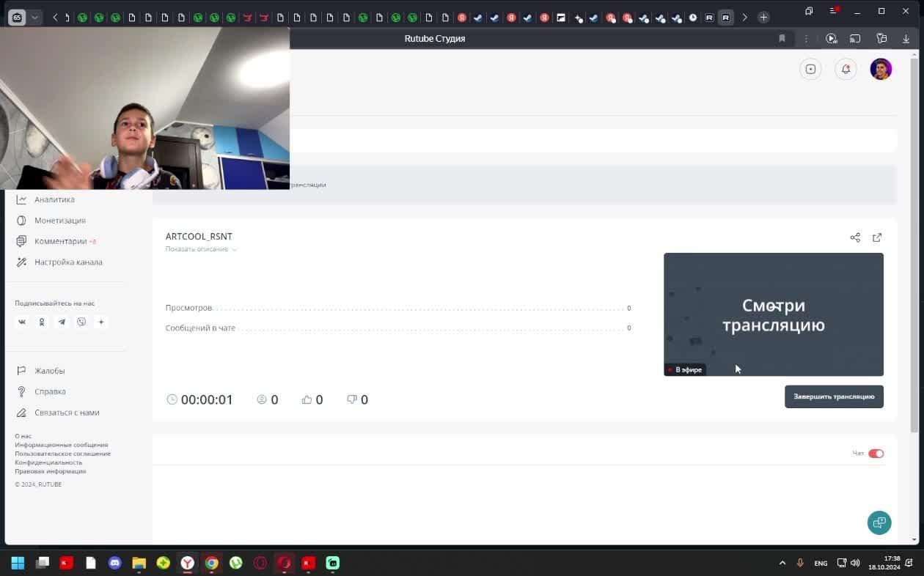
Task: Open Информационные сообщения link
Action: pyautogui.click(x=62, y=445)
